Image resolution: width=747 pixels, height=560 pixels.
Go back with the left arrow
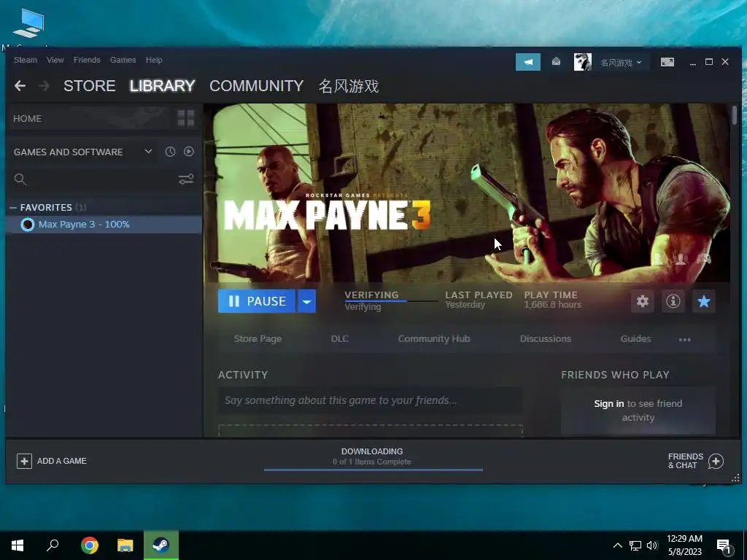(x=20, y=86)
